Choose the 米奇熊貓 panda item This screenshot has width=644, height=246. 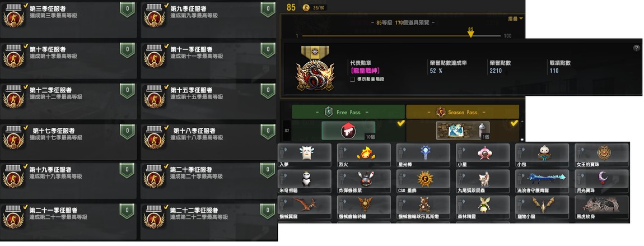coord(304,181)
